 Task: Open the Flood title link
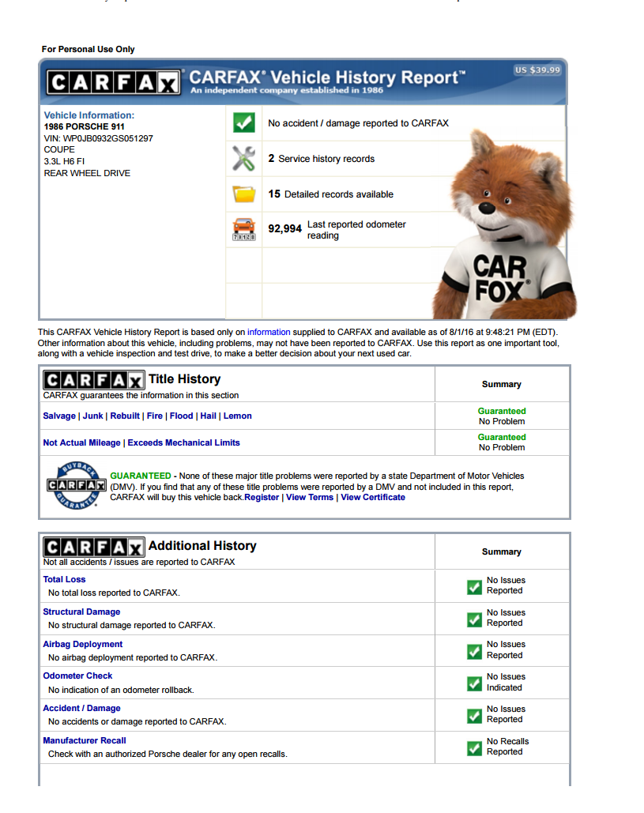click(x=182, y=416)
